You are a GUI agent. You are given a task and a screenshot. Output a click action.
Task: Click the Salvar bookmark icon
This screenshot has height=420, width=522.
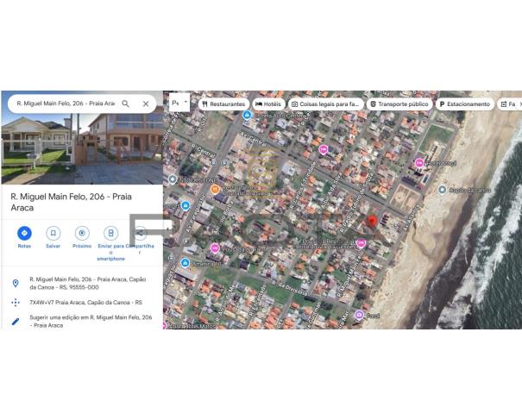pos(53,233)
